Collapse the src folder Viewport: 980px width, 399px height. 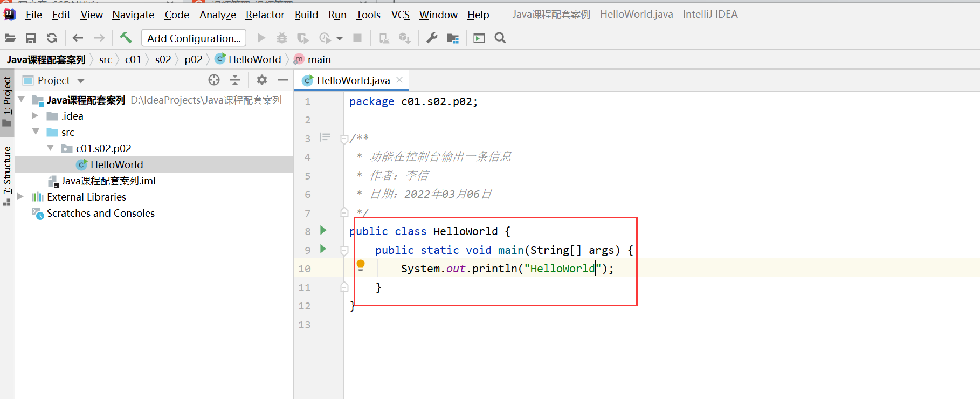pos(36,132)
